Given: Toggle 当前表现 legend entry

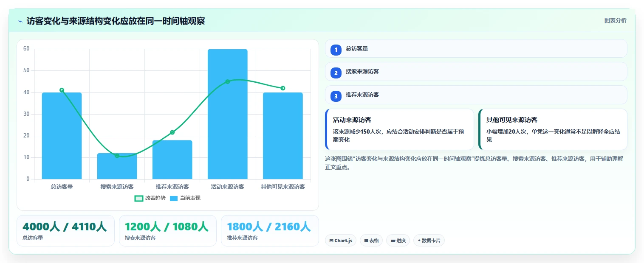Looking at the screenshot, I should coord(185,198).
